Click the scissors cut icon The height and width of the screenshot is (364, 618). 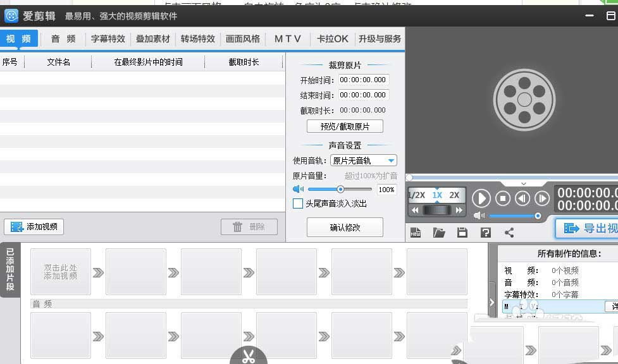point(249,356)
